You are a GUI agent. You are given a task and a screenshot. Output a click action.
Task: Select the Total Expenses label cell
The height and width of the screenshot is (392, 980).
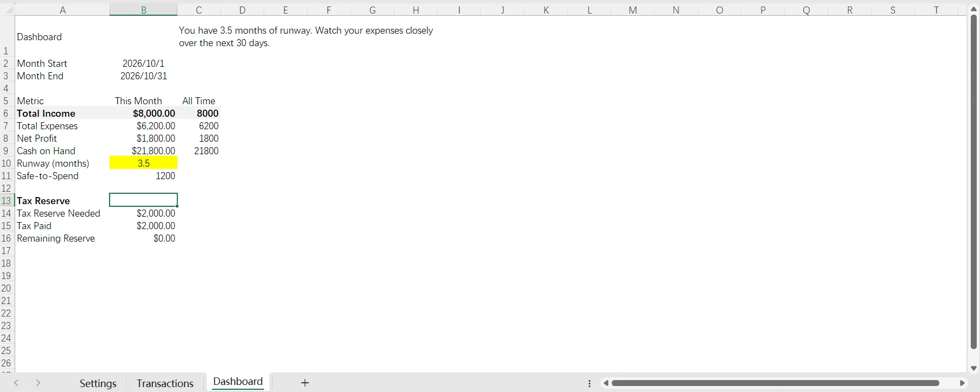click(62, 126)
